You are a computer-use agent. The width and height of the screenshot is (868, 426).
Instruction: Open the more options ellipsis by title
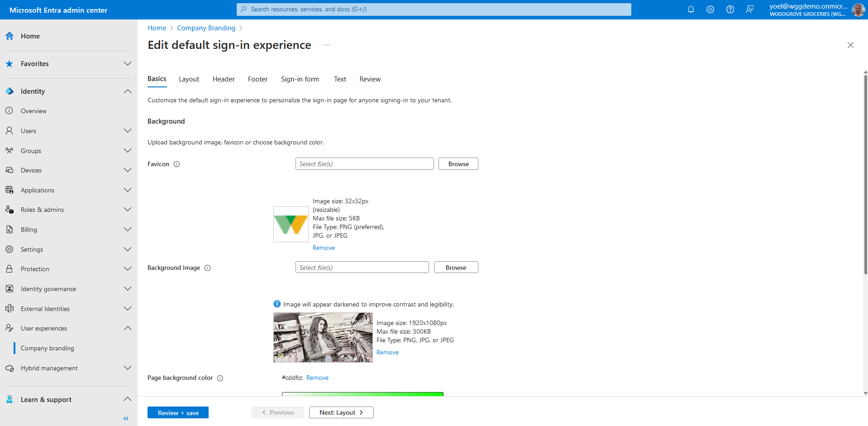pos(327,45)
